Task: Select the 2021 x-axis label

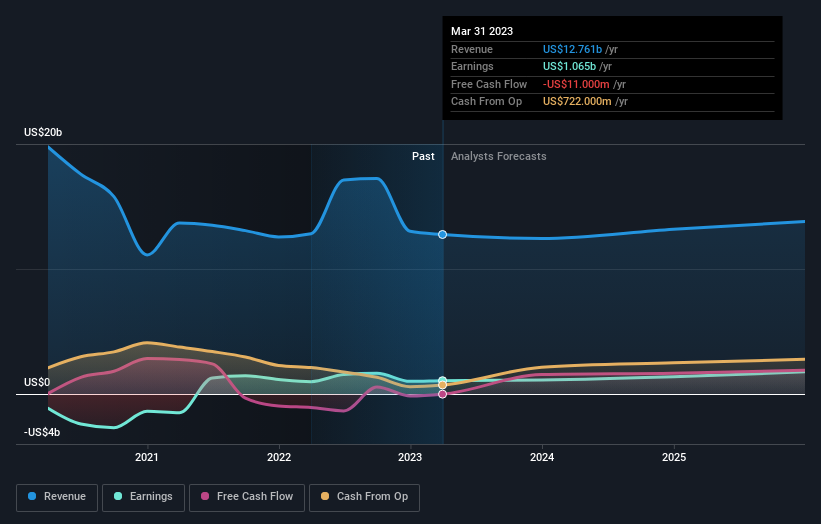Action: tap(147, 457)
